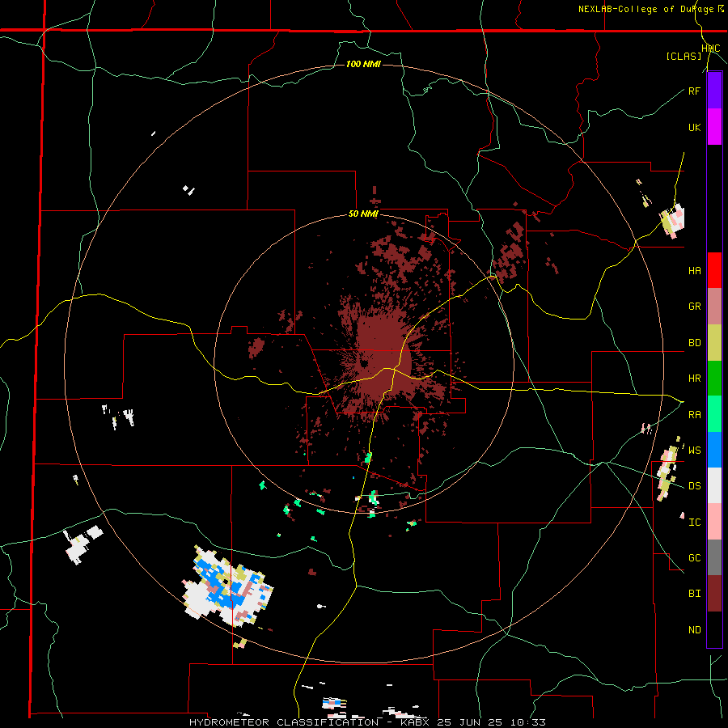
Task: Click the RA legend label
Action: 694,415
